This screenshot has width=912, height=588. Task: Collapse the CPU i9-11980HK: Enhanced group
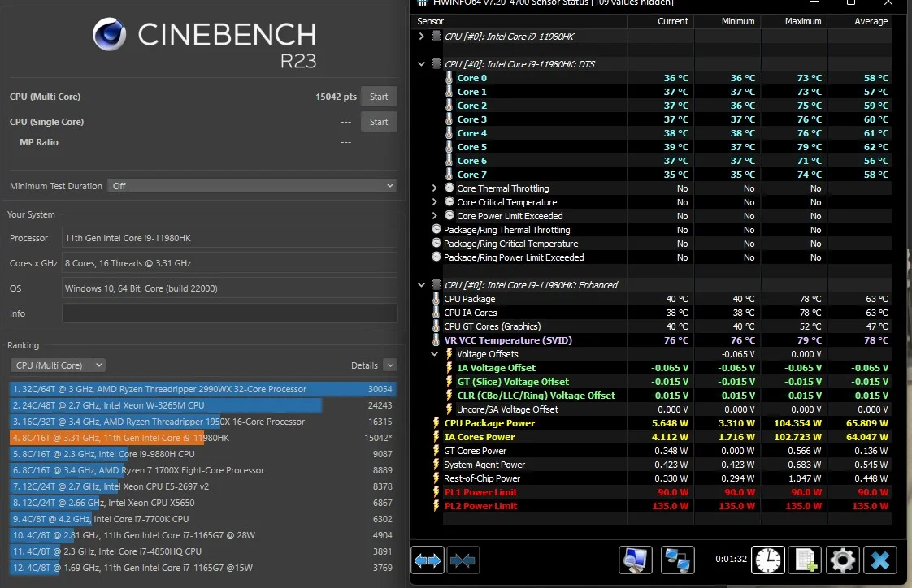coord(422,285)
